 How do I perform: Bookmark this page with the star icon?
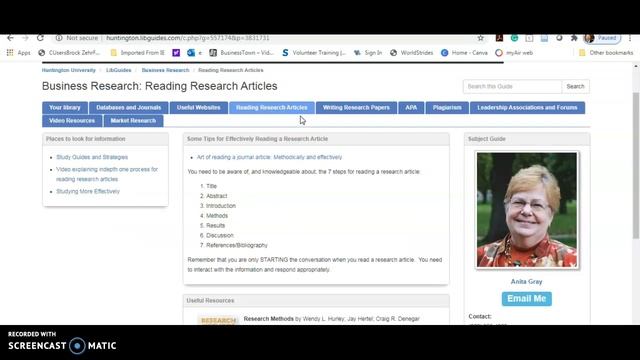click(x=480, y=38)
